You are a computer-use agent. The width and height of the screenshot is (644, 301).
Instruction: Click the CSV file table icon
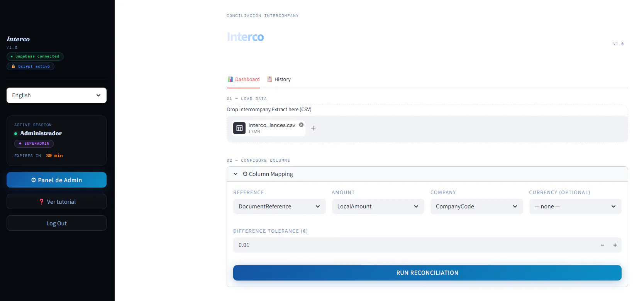[239, 128]
